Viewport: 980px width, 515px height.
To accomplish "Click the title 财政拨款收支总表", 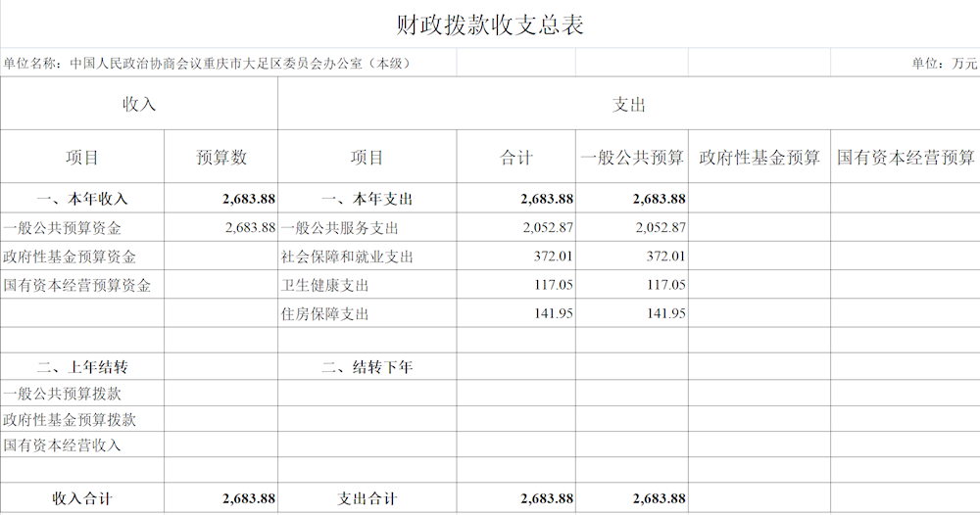I will coord(490,25).
